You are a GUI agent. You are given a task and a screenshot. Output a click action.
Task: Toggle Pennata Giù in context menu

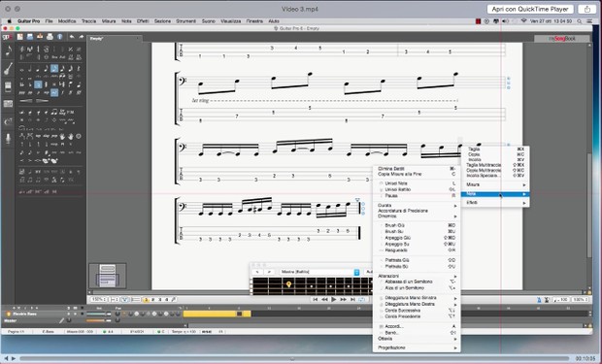pos(417,260)
